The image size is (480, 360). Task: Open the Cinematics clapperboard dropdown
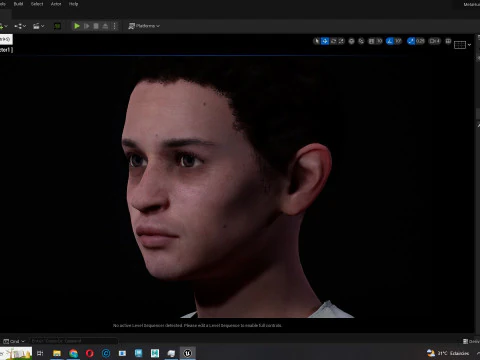point(39,26)
